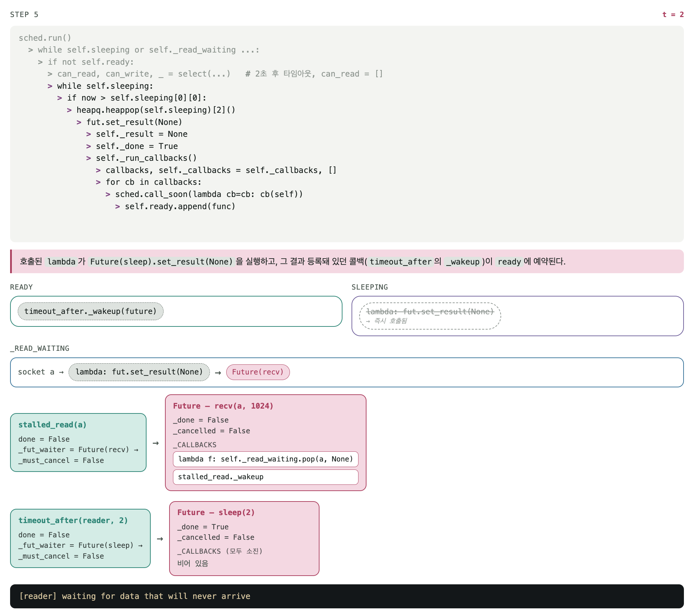Screen dimensions: 694x616
Task: Click the 'self._result = None' line
Action: pos(137,134)
